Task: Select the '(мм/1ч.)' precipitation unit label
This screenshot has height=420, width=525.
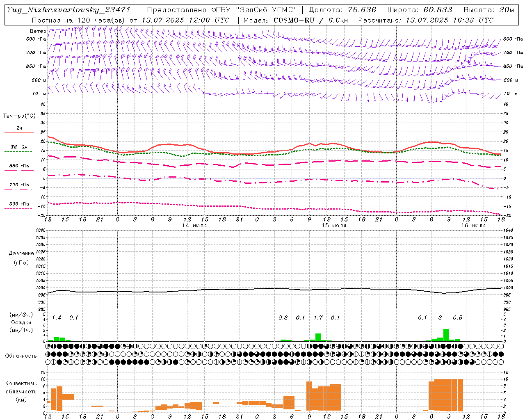Action: tap(21, 330)
